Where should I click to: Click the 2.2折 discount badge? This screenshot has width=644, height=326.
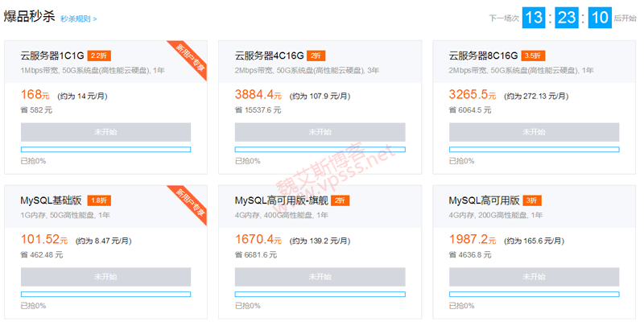pyautogui.click(x=97, y=56)
